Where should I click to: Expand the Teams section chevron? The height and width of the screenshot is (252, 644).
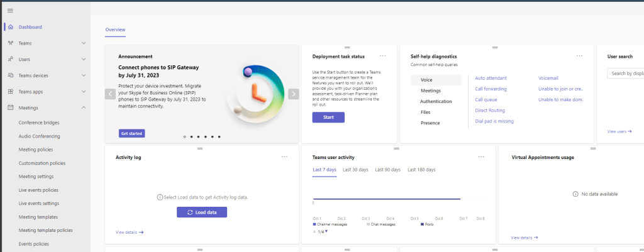[84, 43]
